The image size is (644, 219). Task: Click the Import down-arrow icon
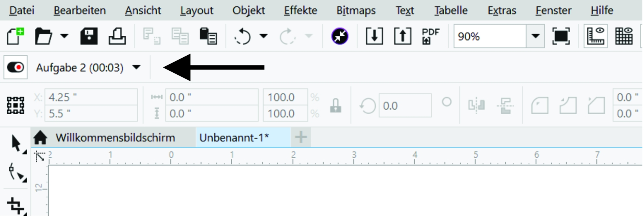[x=374, y=37]
